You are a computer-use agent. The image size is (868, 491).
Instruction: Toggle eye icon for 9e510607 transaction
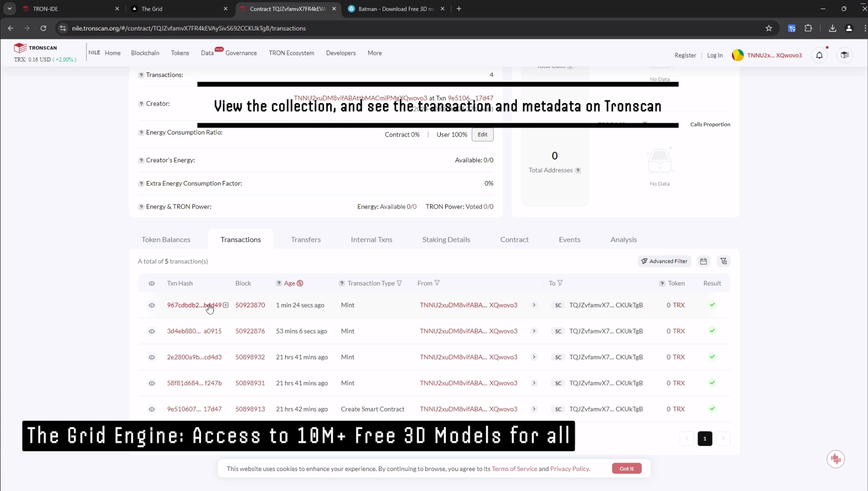(x=152, y=409)
